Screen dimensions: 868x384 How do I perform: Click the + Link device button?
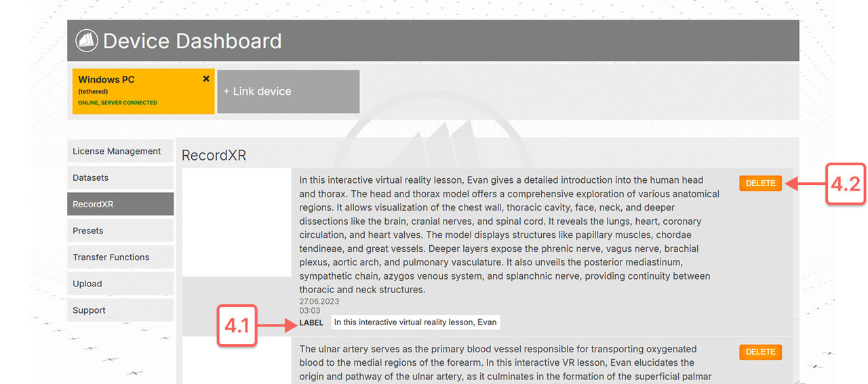pyautogui.click(x=288, y=91)
